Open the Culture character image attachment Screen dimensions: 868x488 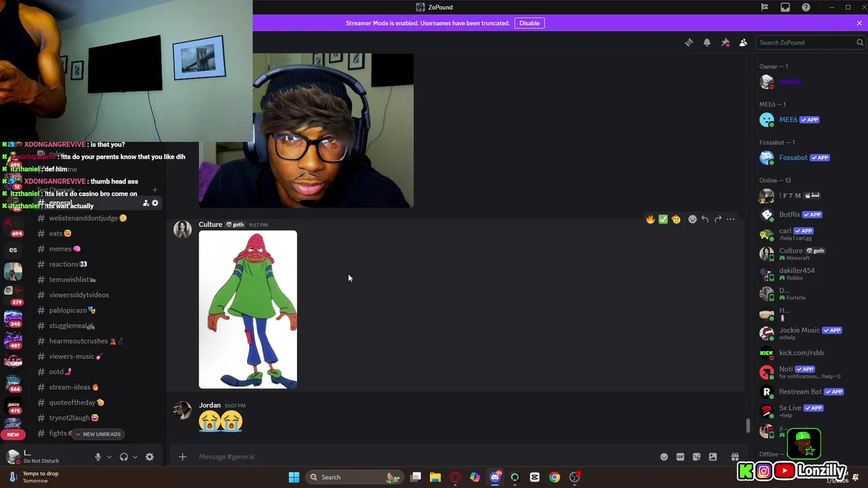(x=248, y=310)
